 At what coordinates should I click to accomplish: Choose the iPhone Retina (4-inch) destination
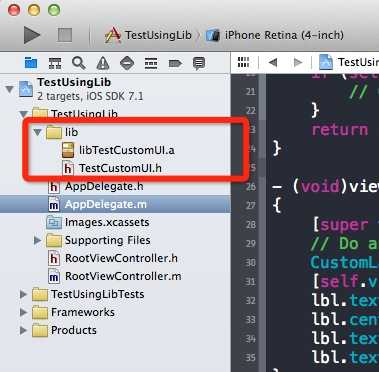coord(274,35)
